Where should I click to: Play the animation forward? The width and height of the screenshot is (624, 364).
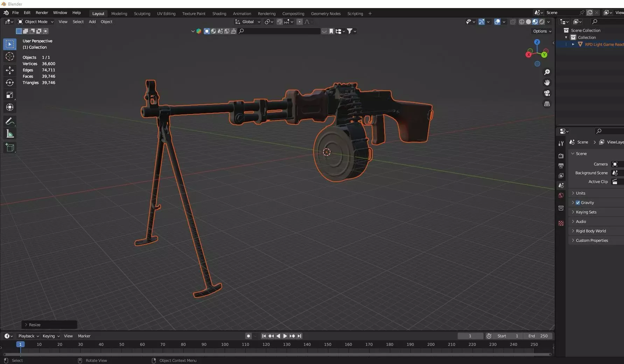click(285, 336)
